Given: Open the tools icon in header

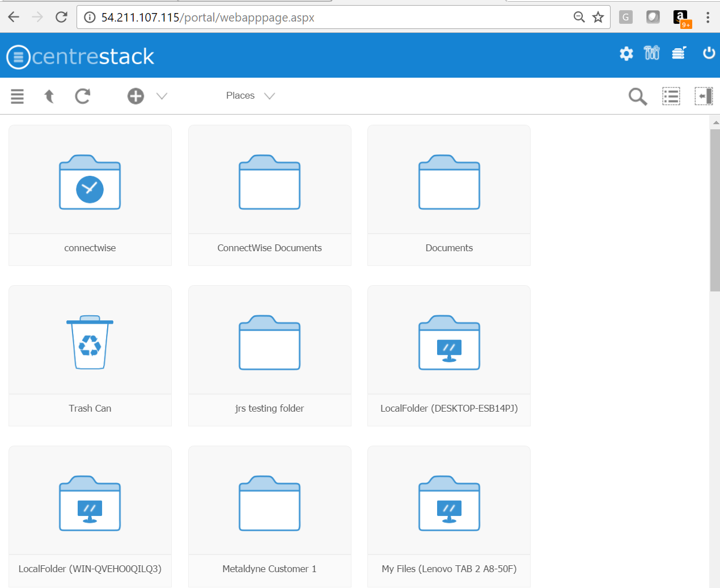Looking at the screenshot, I should pyautogui.click(x=652, y=53).
